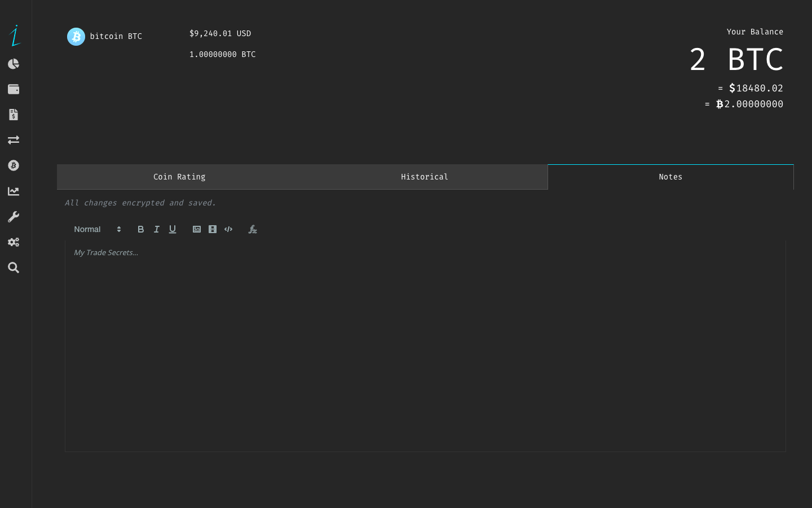The image size is (812, 508).
Task: Open the exchange arrows page
Action: coord(14,140)
